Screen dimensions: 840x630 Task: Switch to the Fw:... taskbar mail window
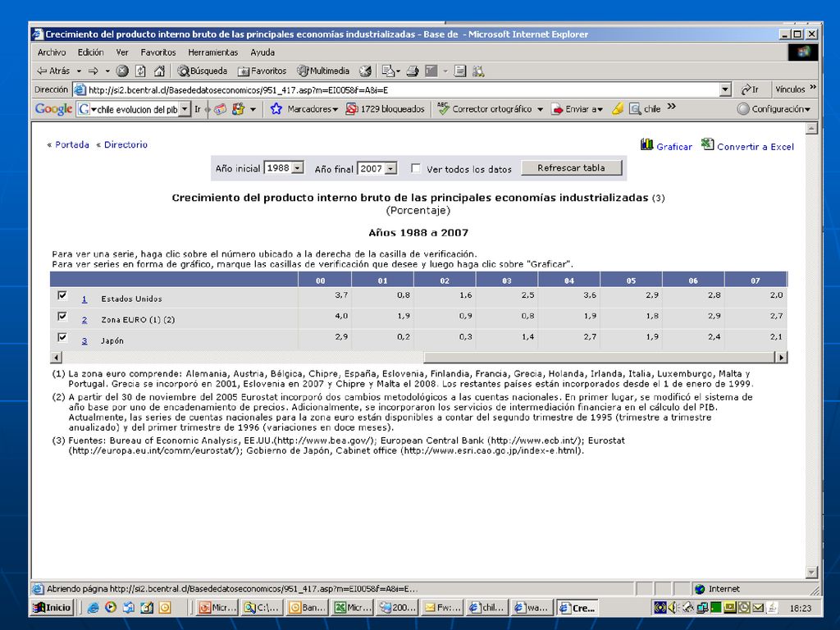pos(442,608)
